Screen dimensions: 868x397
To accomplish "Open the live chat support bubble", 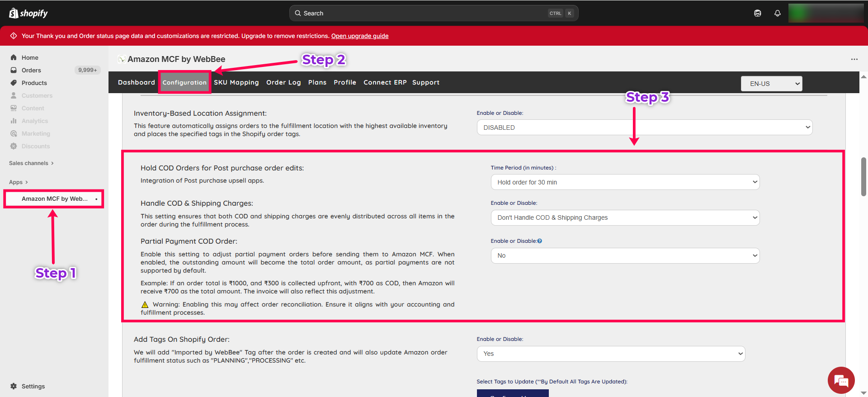I will click(841, 380).
